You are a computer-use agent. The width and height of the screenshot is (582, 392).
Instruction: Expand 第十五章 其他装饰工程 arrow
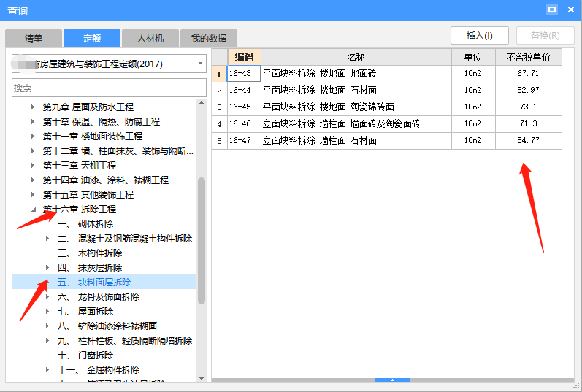33,194
